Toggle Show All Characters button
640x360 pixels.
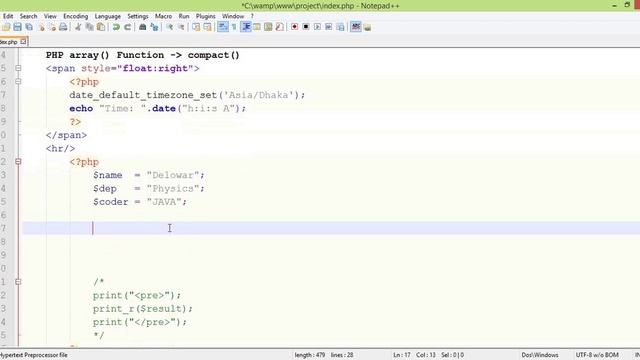click(234, 27)
